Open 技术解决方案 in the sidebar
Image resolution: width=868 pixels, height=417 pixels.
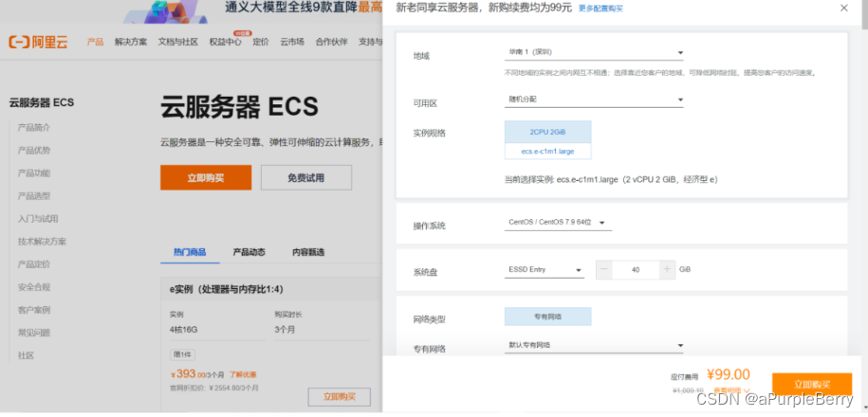42,242
